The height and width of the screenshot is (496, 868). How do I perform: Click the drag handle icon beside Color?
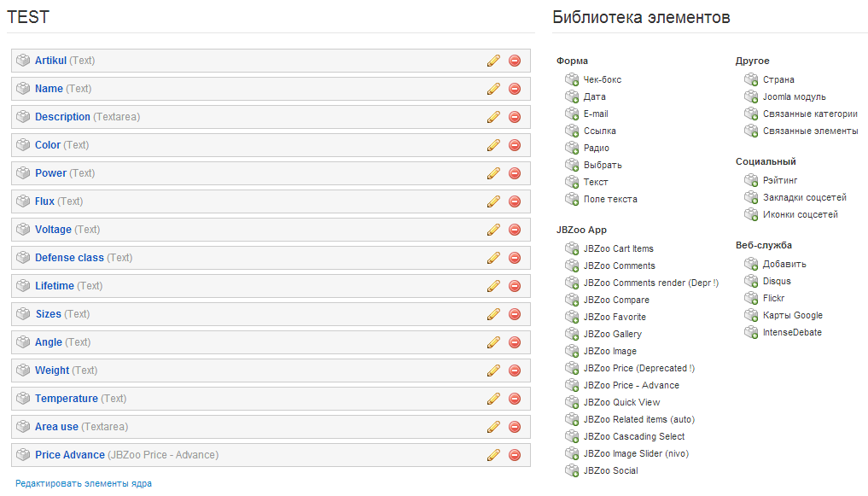pos(23,145)
